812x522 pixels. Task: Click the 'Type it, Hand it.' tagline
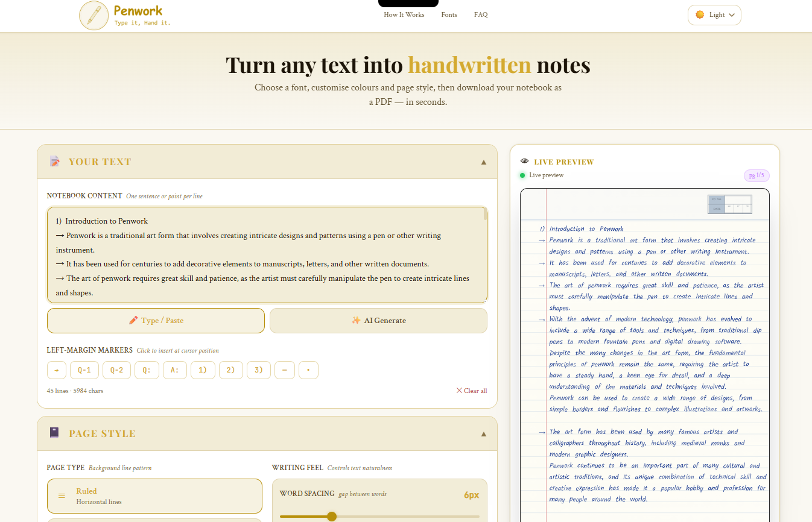(x=142, y=23)
